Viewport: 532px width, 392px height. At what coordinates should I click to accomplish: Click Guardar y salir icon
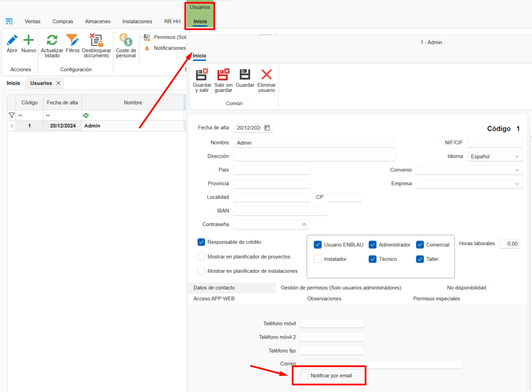click(202, 75)
